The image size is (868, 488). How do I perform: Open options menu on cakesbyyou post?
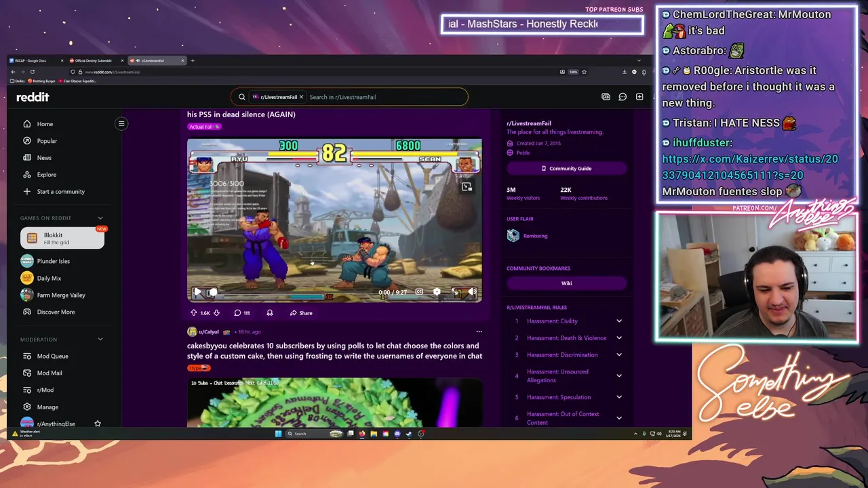coord(479,332)
